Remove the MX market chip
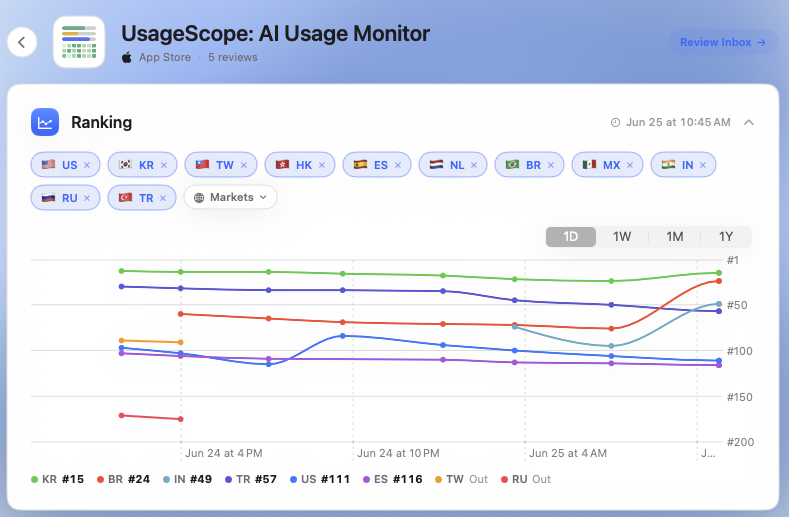 click(629, 165)
